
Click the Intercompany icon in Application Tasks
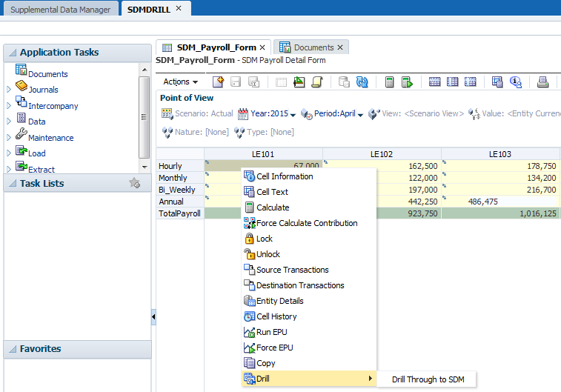[21, 102]
